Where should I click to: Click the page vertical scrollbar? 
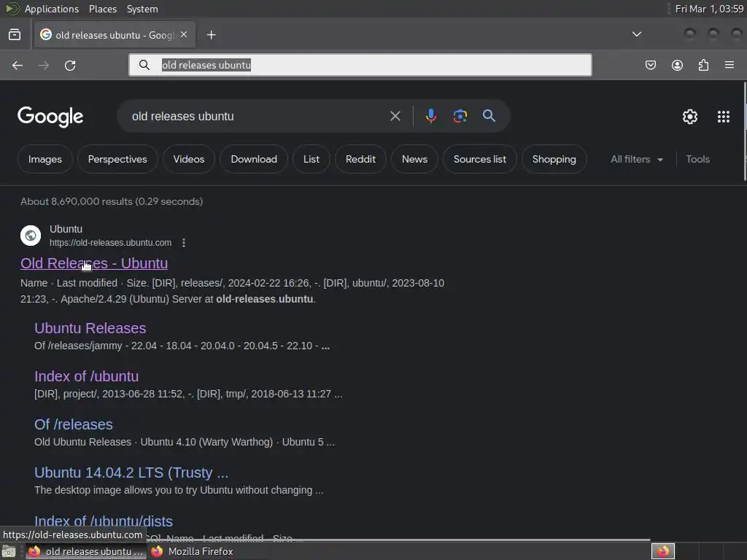[x=744, y=131]
